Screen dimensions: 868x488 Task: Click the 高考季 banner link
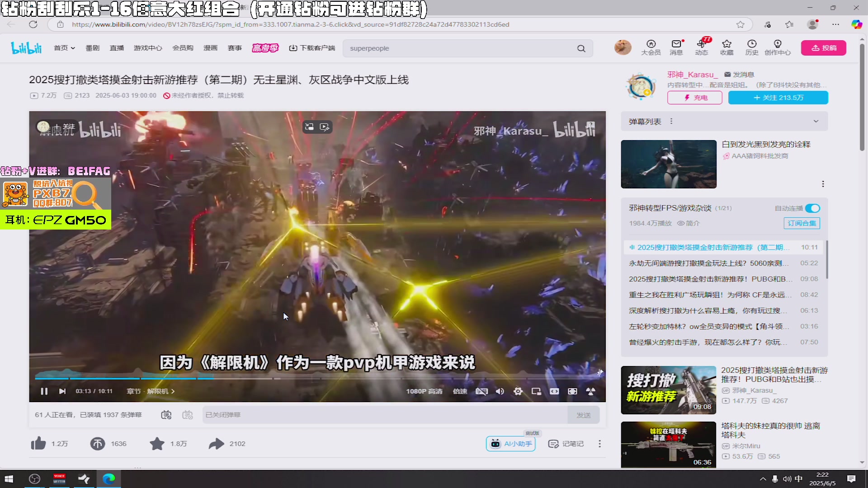pyautogui.click(x=265, y=48)
